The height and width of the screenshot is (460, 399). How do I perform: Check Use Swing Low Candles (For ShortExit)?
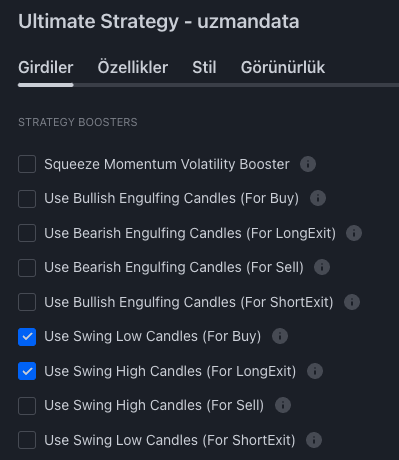27,440
